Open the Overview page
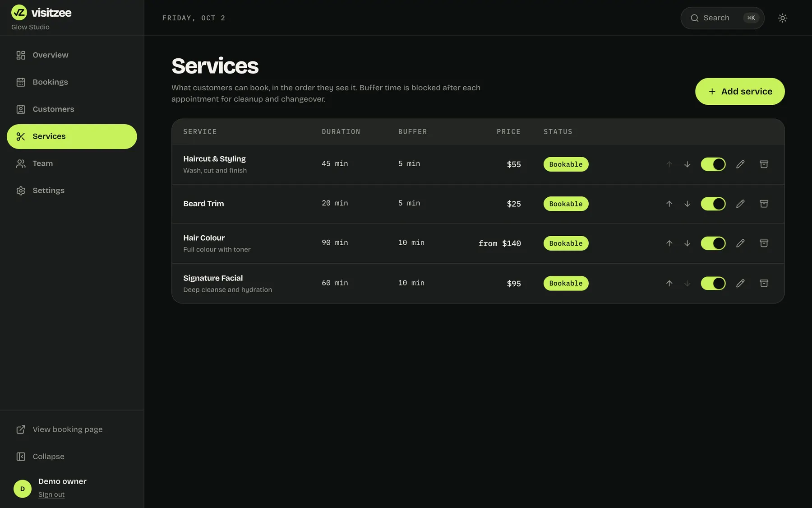Image resolution: width=812 pixels, height=508 pixels. click(x=72, y=55)
